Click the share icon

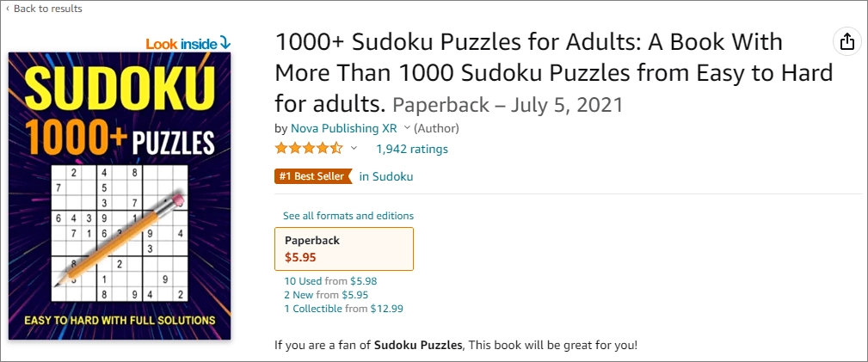click(x=846, y=41)
